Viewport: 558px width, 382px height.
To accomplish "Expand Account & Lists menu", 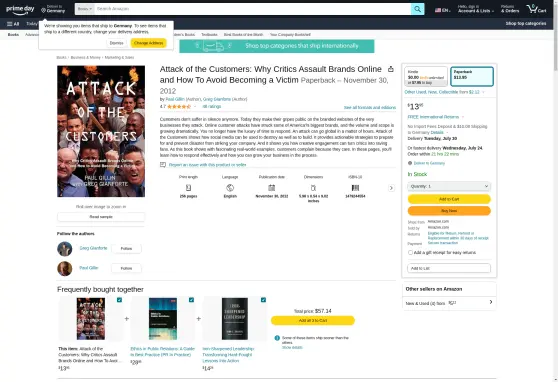I will 475,9.
